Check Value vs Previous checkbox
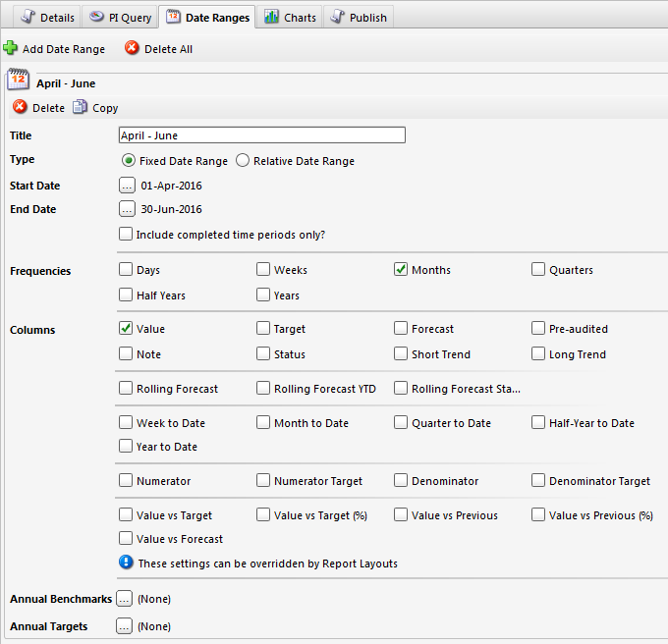 401,514
